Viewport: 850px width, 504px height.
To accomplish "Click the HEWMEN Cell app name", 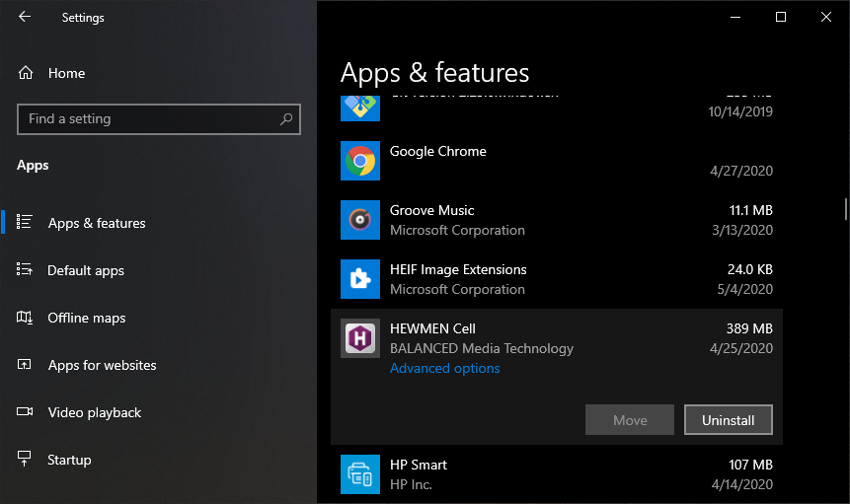I will [432, 328].
